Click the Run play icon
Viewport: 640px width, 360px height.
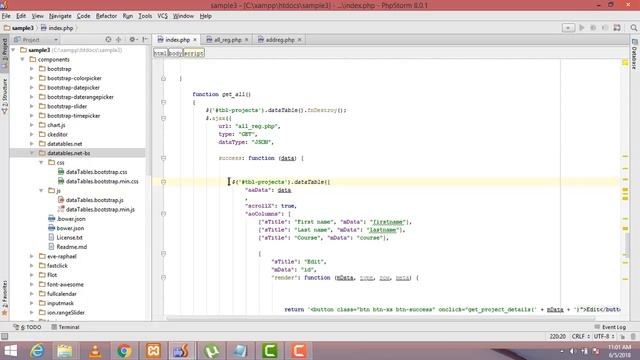[x=582, y=28]
